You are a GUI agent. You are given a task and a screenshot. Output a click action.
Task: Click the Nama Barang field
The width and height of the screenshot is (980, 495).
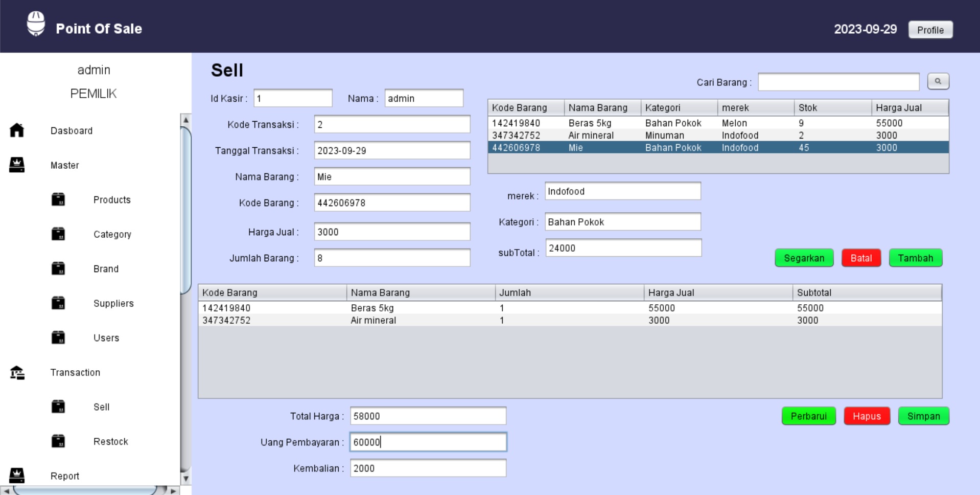392,176
